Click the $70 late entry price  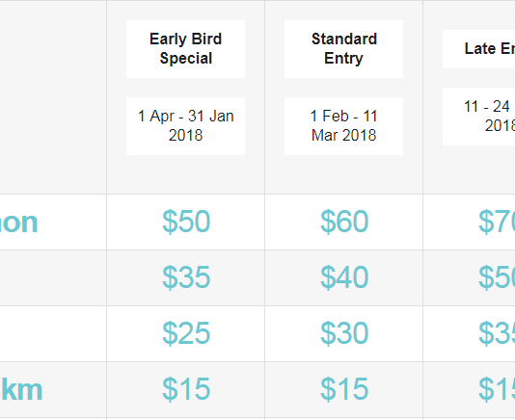pyautogui.click(x=497, y=222)
